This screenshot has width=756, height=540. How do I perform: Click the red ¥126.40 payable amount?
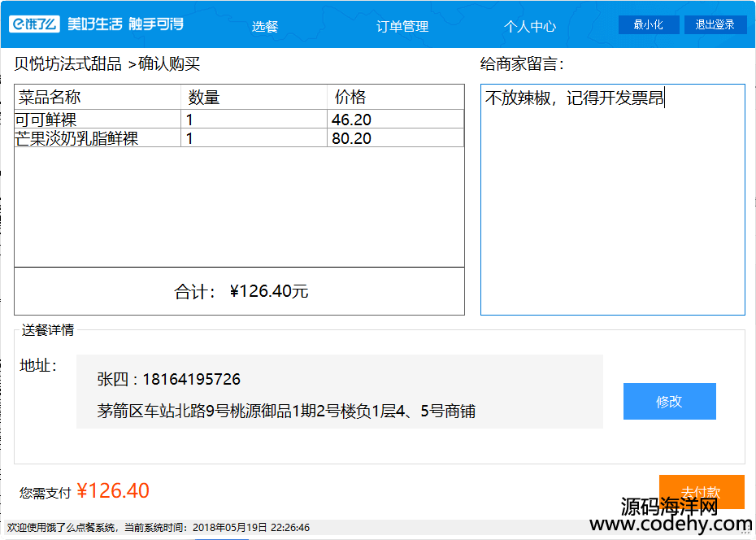tap(113, 491)
